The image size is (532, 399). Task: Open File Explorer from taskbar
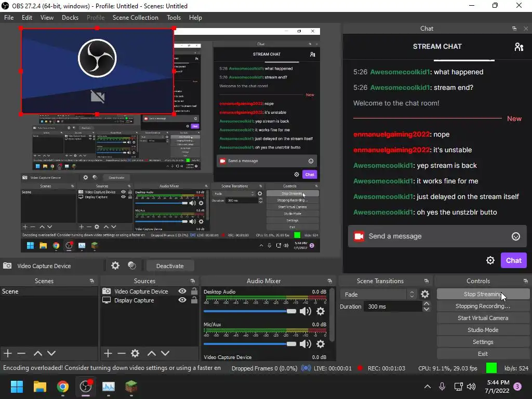tap(39, 387)
